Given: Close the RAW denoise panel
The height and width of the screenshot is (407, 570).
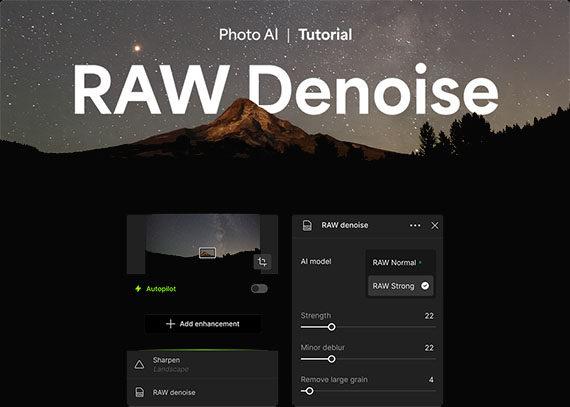Looking at the screenshot, I should 435,225.
